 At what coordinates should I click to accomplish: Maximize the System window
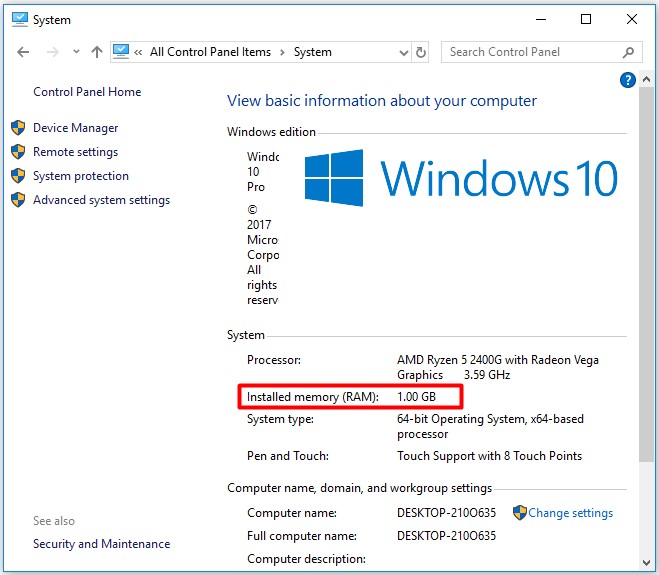tap(586, 19)
